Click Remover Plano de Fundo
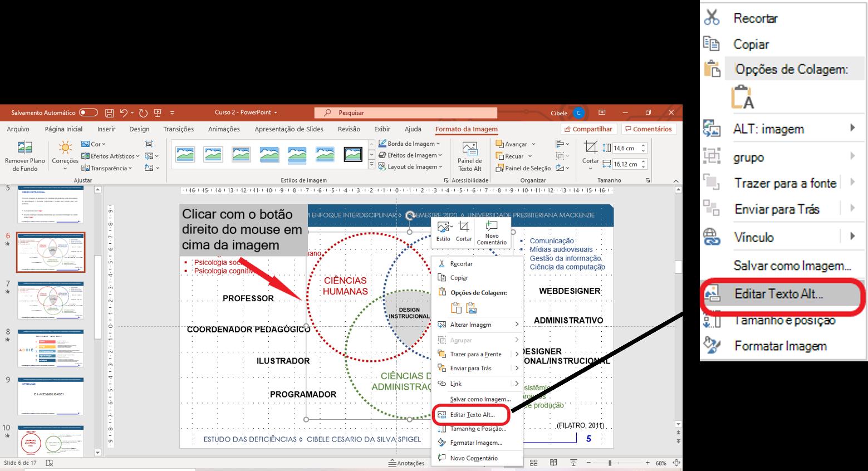This screenshot has width=868, height=471. pyautogui.click(x=25, y=156)
